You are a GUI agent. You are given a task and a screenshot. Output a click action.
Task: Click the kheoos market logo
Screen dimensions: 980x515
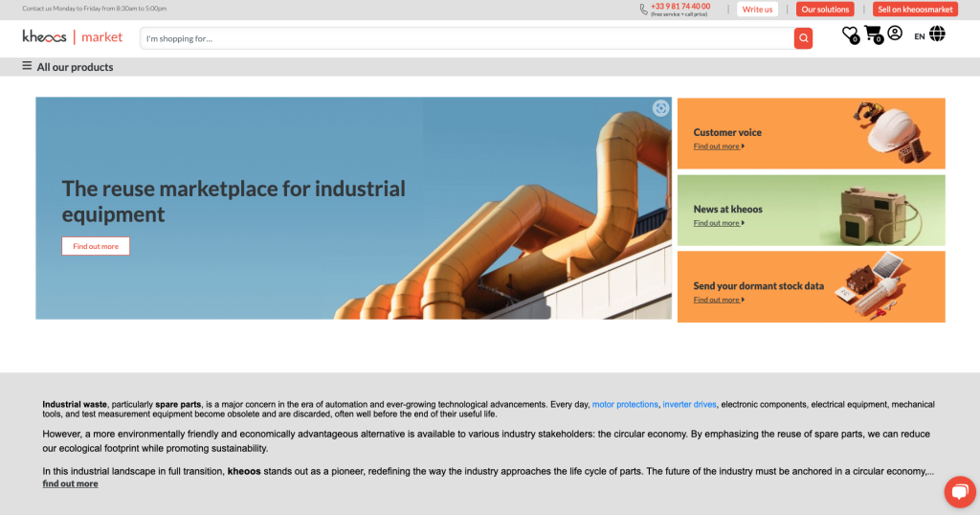(73, 37)
